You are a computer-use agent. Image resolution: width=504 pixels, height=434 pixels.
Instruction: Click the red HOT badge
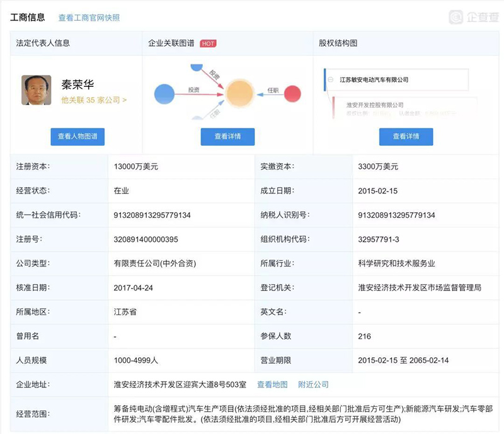[208, 43]
